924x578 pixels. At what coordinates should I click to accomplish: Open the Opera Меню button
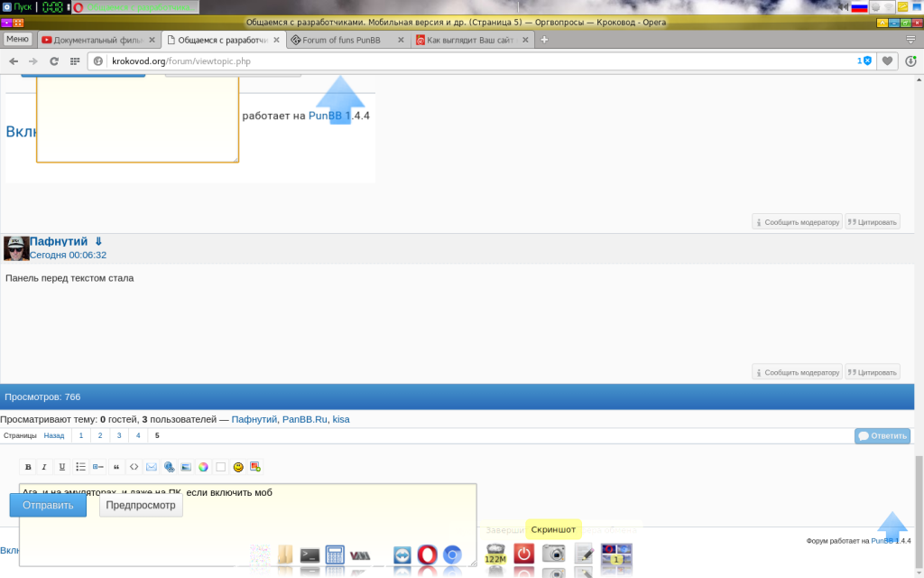18,39
